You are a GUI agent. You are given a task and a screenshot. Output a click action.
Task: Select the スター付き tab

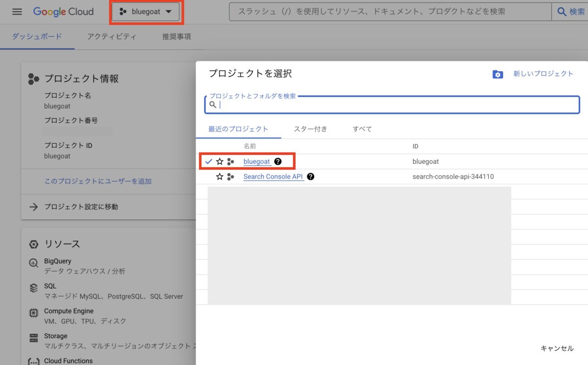point(310,129)
